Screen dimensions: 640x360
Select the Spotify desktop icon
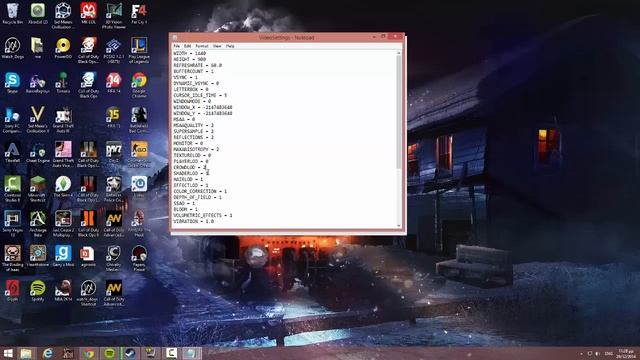tap(38, 291)
